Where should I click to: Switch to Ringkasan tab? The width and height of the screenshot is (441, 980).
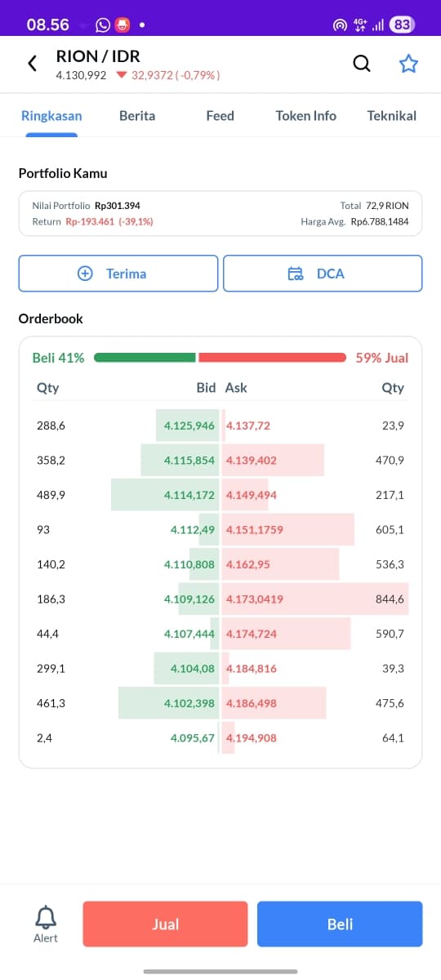(51, 116)
